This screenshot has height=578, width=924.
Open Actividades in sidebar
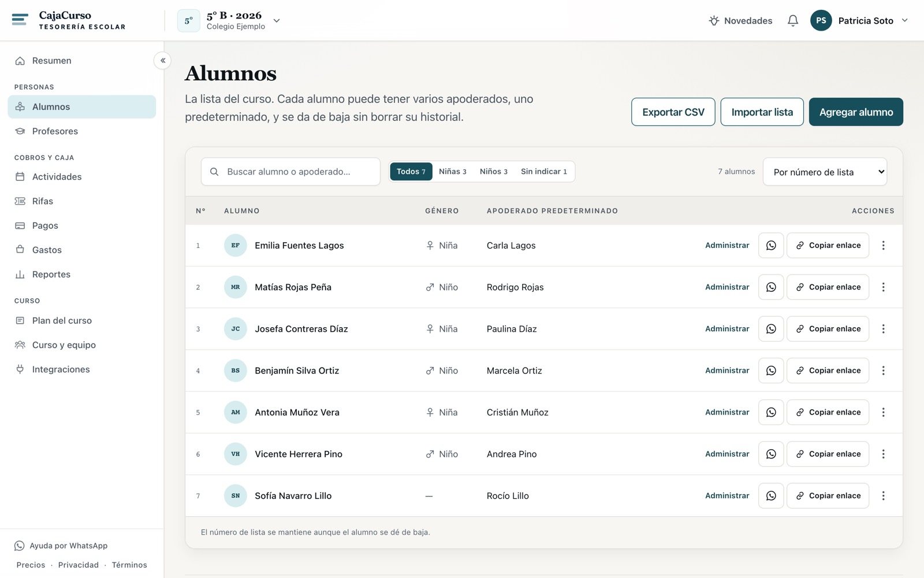coord(82,177)
